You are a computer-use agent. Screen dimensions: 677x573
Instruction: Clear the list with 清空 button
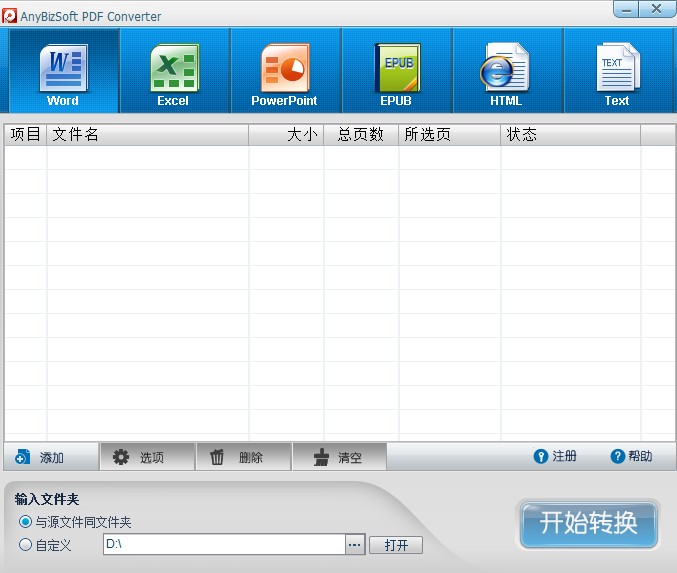[340, 457]
